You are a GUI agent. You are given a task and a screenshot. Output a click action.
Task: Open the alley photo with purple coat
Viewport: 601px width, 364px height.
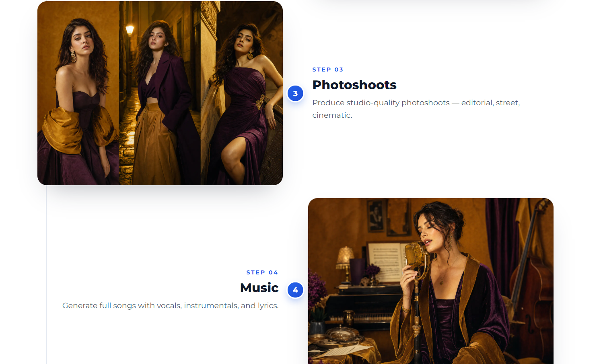tap(160, 93)
